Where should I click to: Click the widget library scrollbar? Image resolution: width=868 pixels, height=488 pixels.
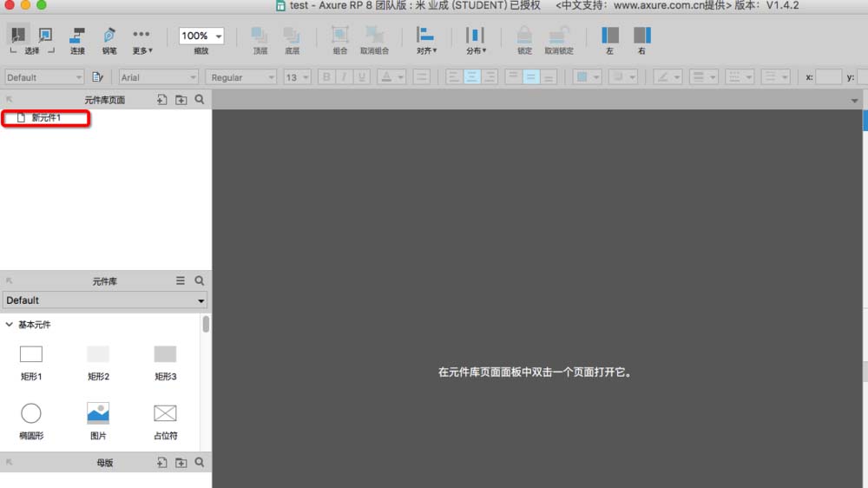tap(206, 324)
